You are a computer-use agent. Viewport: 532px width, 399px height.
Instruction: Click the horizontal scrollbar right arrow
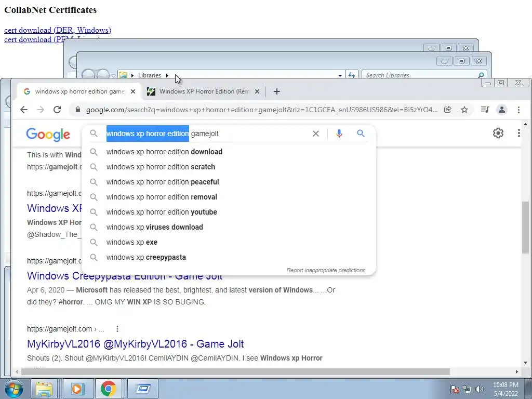[517, 372]
